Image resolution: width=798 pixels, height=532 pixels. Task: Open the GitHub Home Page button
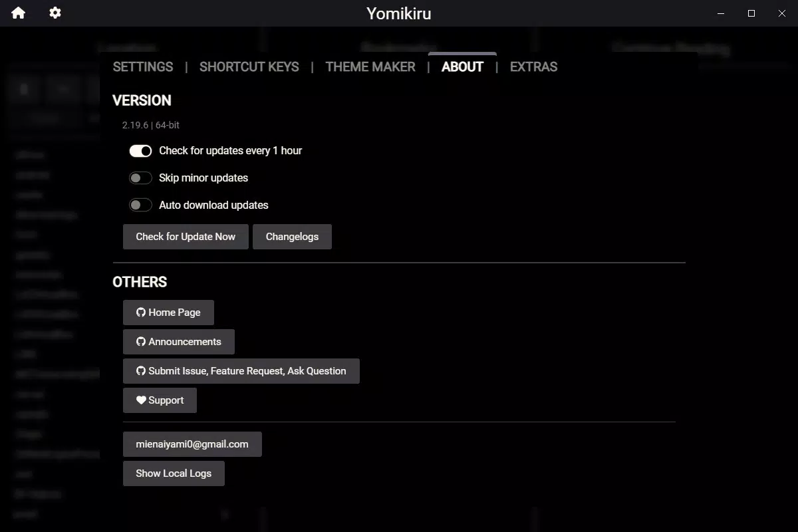[168, 313]
